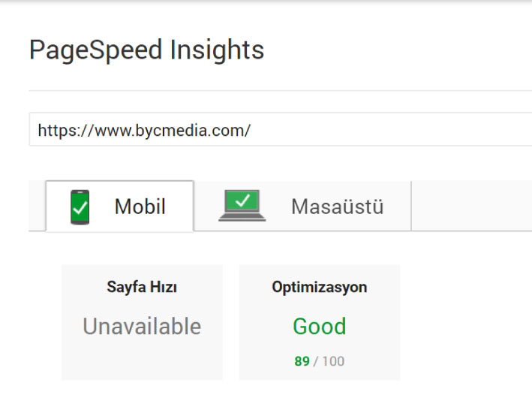Click the green mobile phone icon
This screenshot has height=401, width=532.
80,207
